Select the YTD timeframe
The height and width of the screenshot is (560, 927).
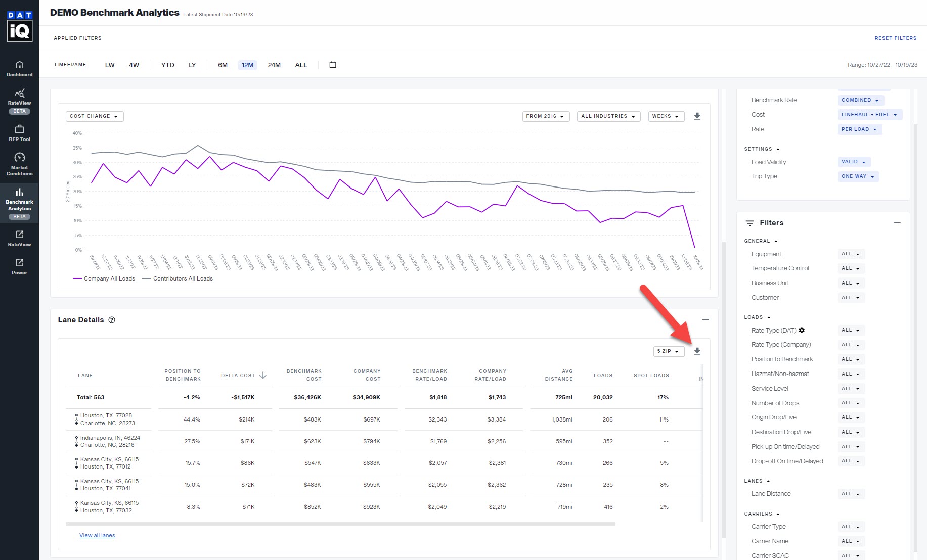click(x=167, y=65)
